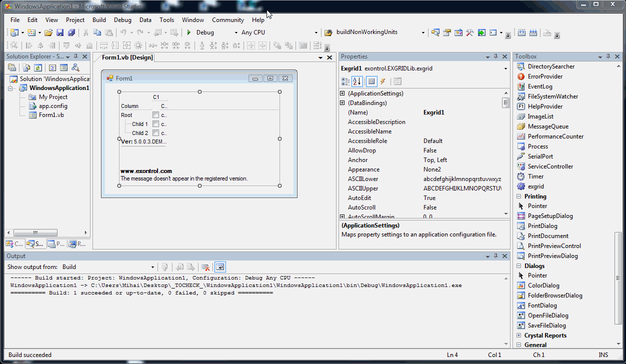Open the Solution Configurations Debug dropdown
Screen dimensions: 626x364
pyautogui.click(x=236, y=32)
